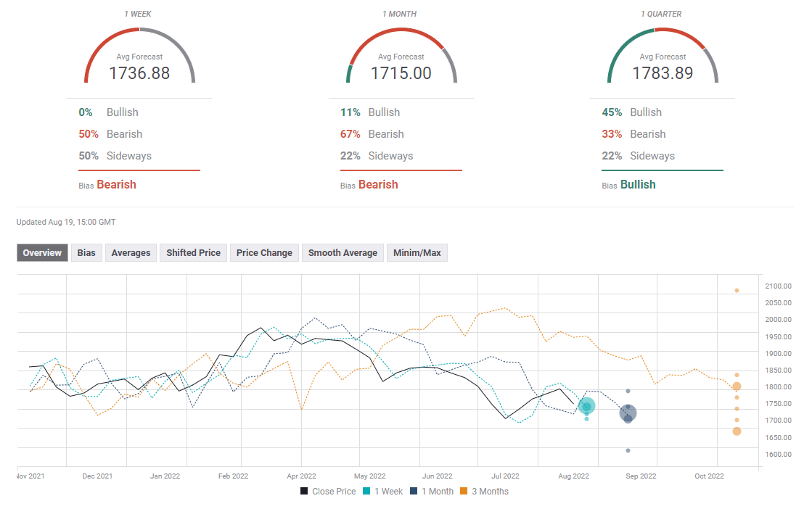Select the large orange bubble near 1800.00
This screenshot has height=509, width=812.
point(737,386)
